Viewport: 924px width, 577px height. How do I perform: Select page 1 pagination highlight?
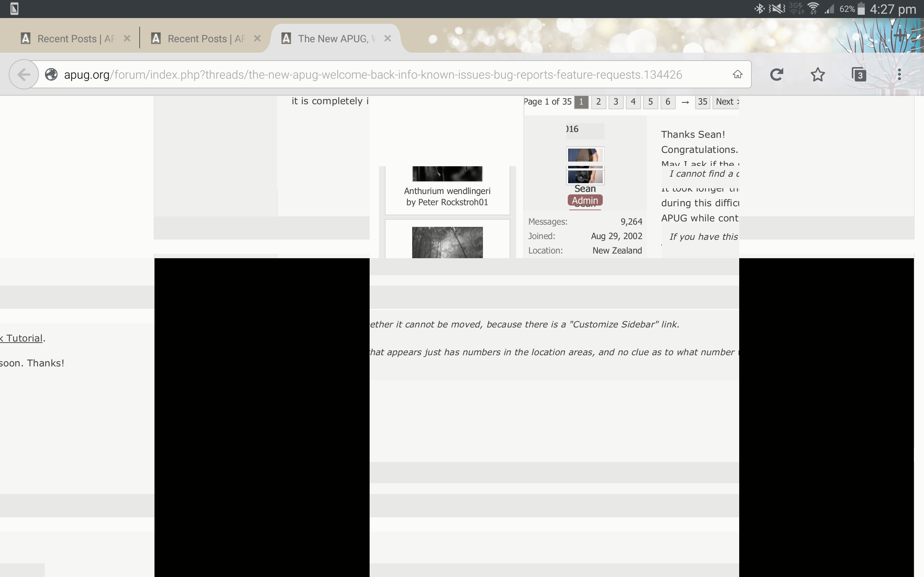(581, 102)
